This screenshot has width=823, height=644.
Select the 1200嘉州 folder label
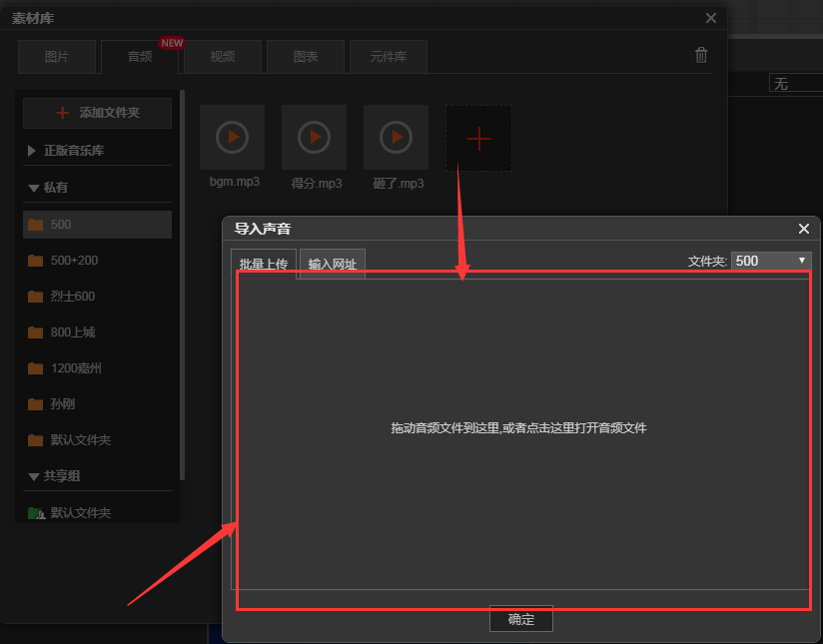76,368
